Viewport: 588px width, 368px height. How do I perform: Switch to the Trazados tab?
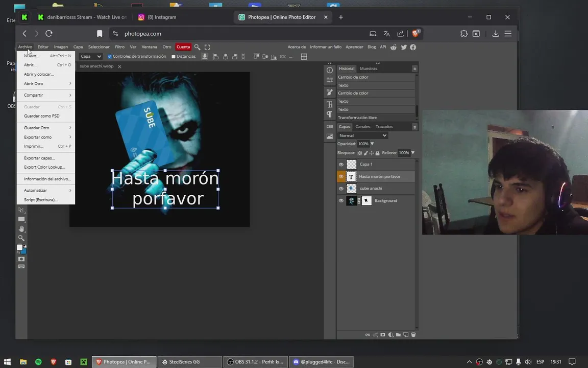[384, 127]
